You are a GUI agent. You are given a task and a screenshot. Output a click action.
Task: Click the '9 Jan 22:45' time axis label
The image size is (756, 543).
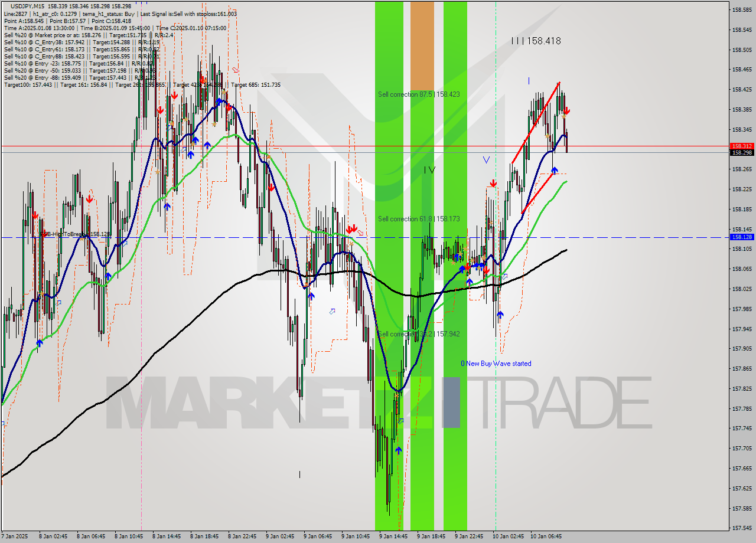click(470, 537)
